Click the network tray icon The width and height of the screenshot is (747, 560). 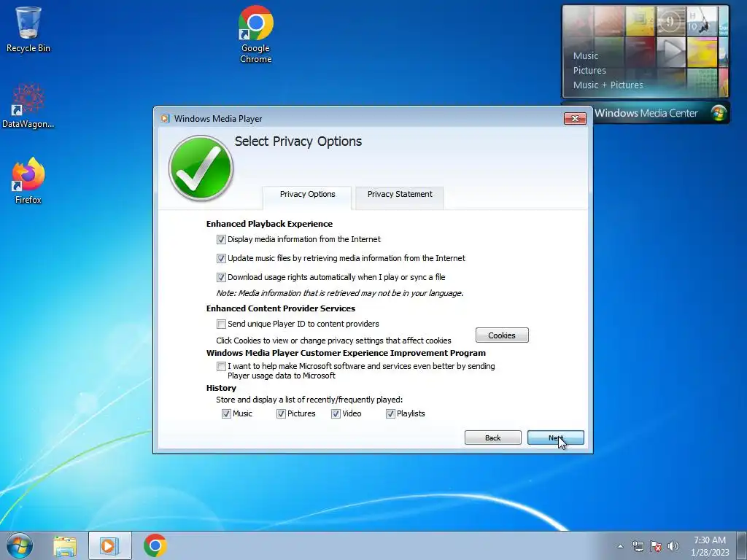(x=638, y=546)
